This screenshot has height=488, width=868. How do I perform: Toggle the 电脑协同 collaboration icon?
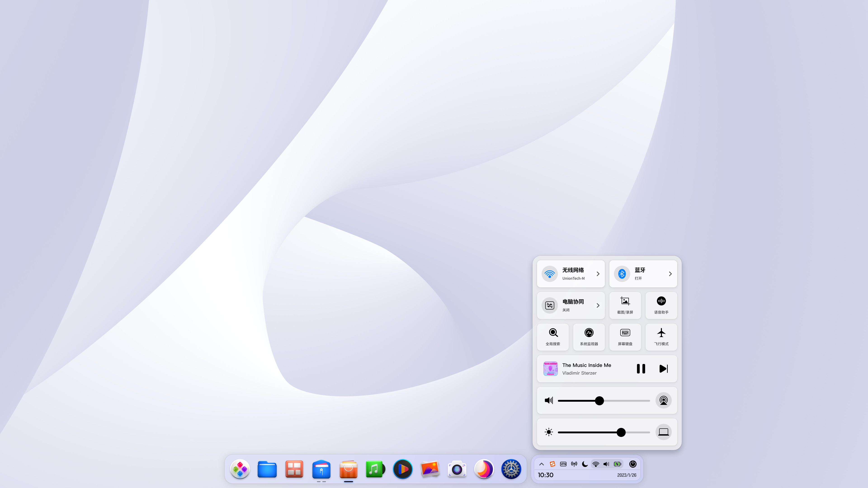click(550, 305)
